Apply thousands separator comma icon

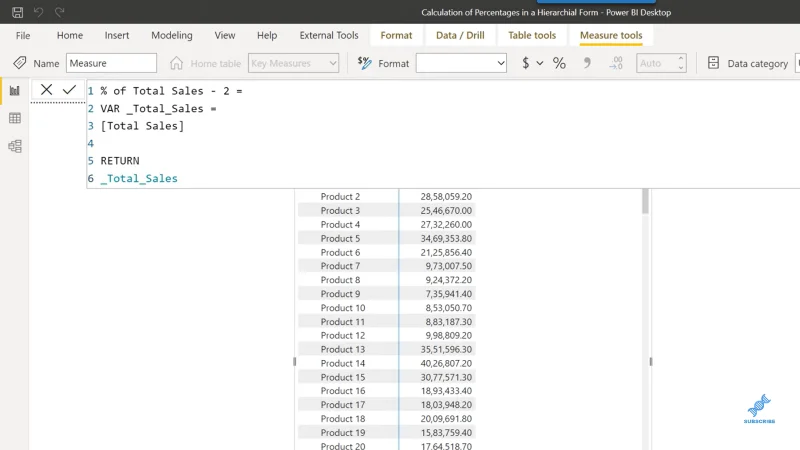point(587,63)
